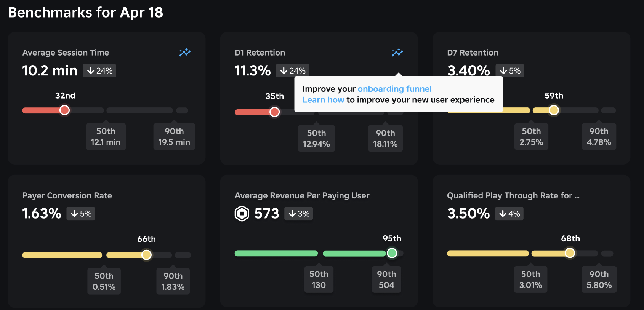Image resolution: width=644 pixels, height=310 pixels.
Task: Click the 90th 504 benchmark label
Action: click(x=386, y=280)
